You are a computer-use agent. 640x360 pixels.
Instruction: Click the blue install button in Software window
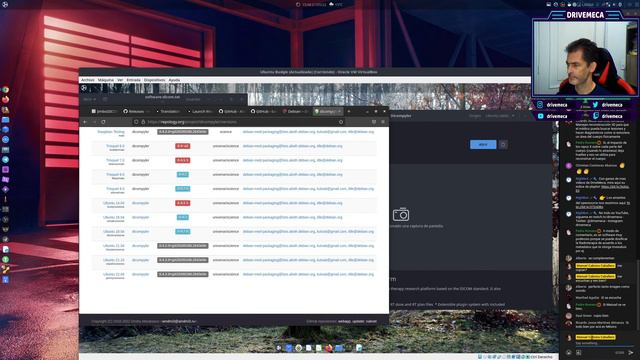click(x=483, y=144)
